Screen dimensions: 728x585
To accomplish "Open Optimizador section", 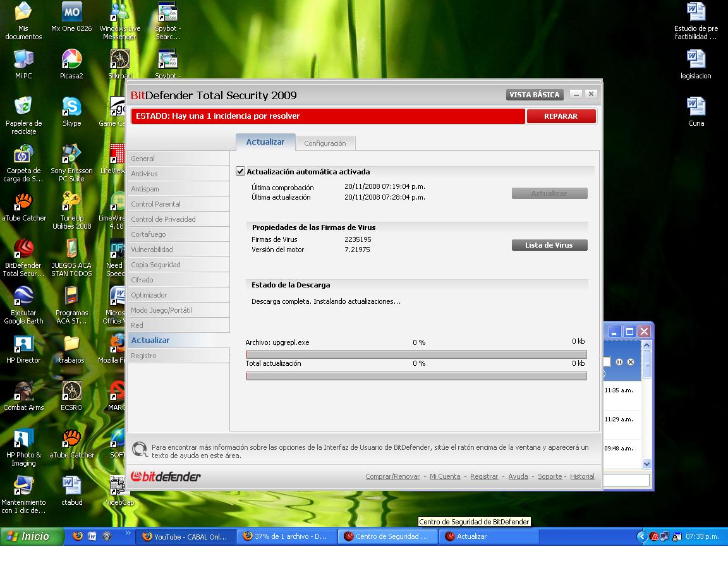I will point(179,295).
